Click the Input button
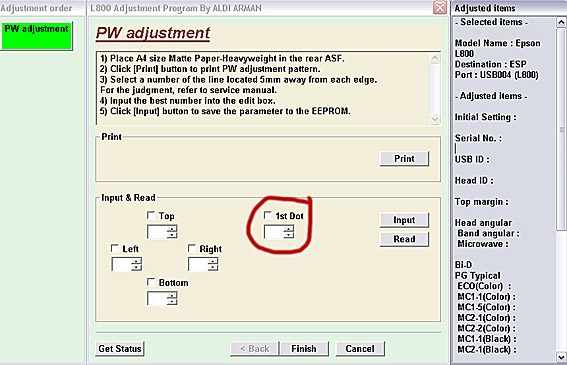Viewport: 567px width, 365px height. pyautogui.click(x=404, y=220)
